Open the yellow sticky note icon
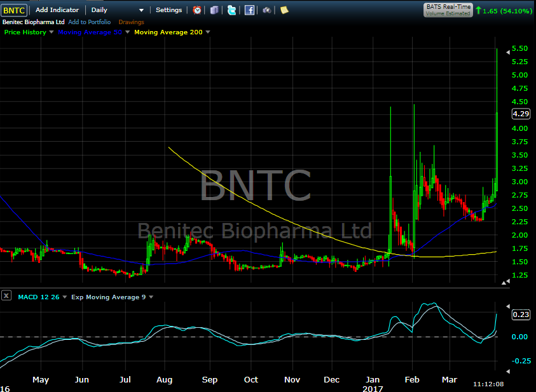This screenshot has height=392, width=536. pos(284,10)
